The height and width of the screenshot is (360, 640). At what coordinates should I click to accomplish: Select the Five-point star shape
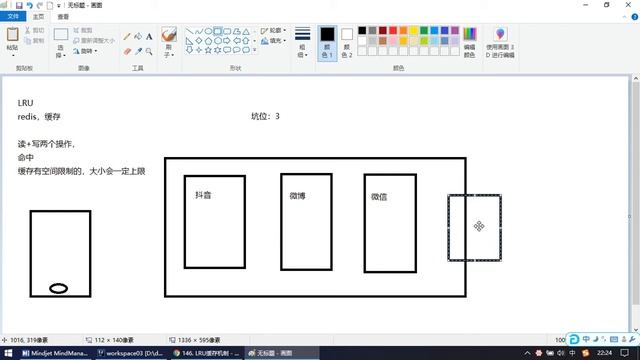click(208, 50)
